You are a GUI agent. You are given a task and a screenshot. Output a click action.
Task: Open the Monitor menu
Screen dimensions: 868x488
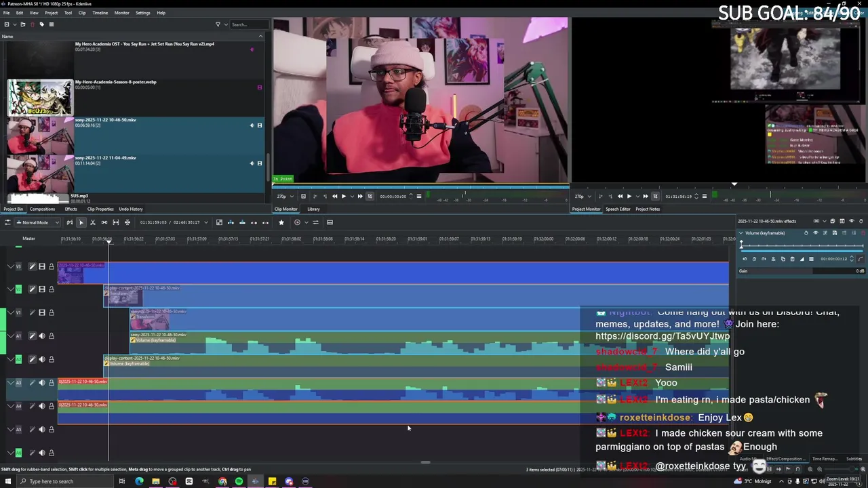[x=121, y=13]
